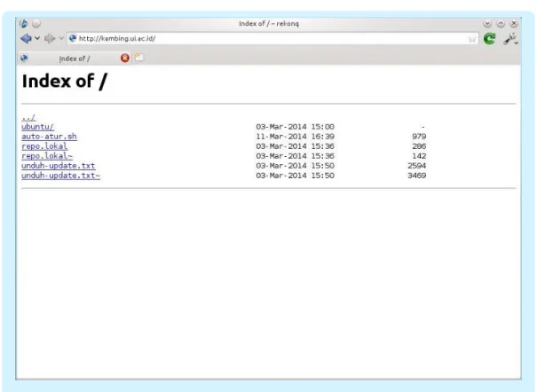This screenshot has height=392, width=537.
Task: Open the wrench tools menu
Action: click(x=510, y=39)
